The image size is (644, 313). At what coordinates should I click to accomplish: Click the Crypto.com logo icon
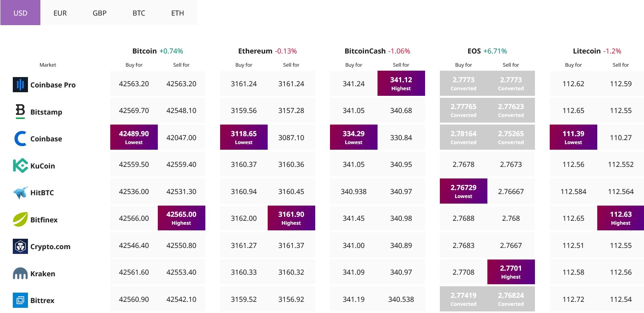(x=20, y=246)
